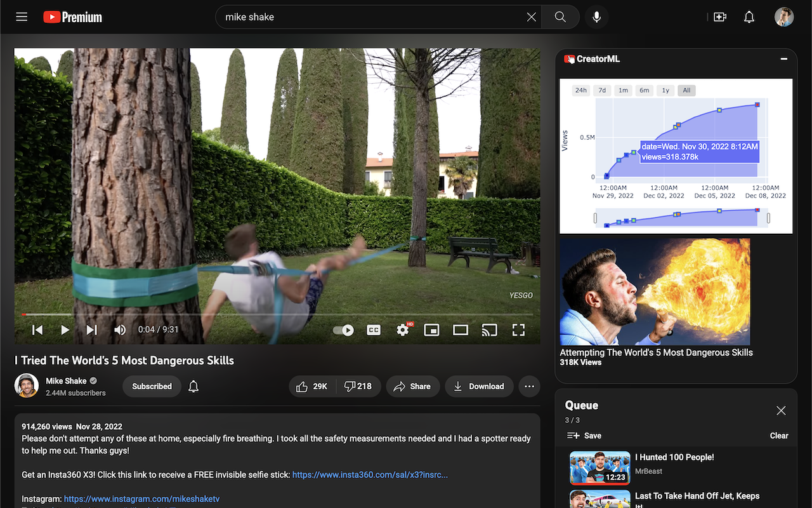Mute the video volume
This screenshot has width=812, height=508.
pos(120,330)
